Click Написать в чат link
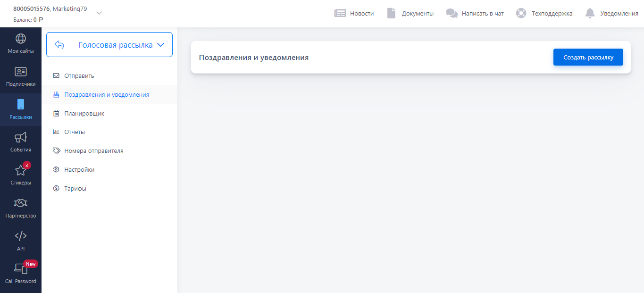644x293 pixels. coord(482,13)
